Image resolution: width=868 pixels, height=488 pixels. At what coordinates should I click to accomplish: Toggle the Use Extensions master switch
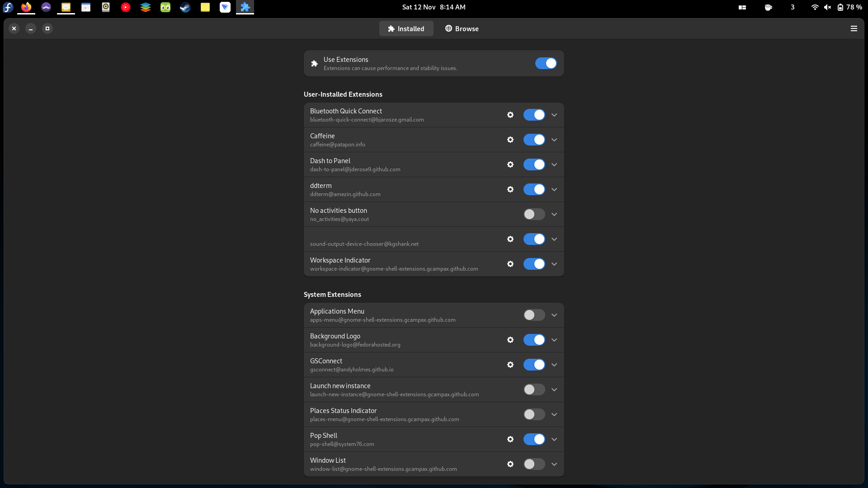pyautogui.click(x=546, y=63)
